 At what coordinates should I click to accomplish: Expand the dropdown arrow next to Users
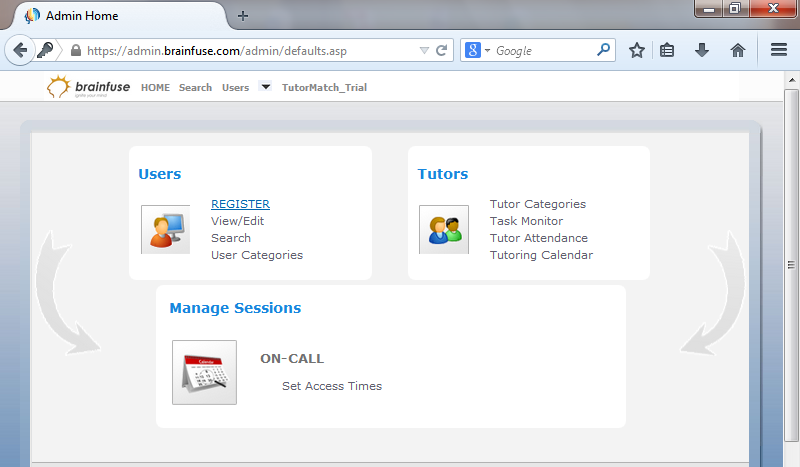[x=265, y=86]
